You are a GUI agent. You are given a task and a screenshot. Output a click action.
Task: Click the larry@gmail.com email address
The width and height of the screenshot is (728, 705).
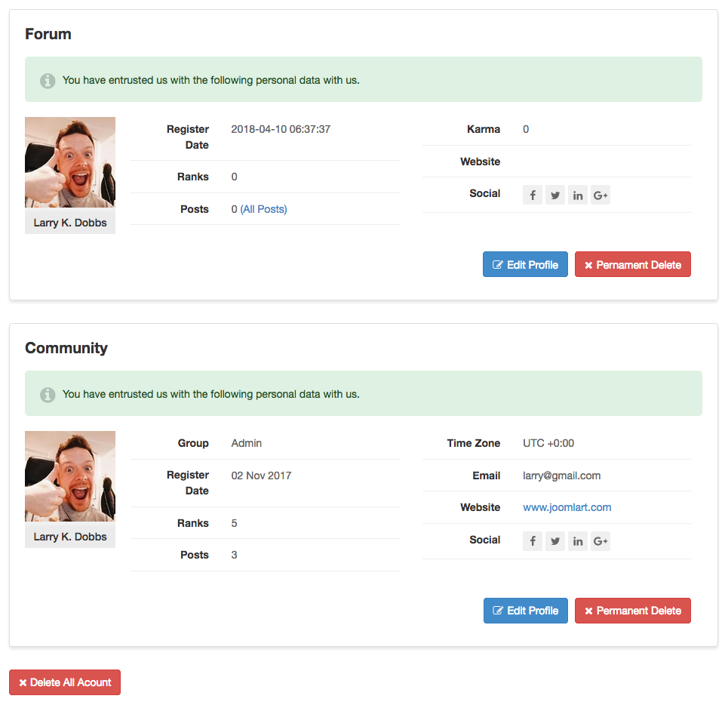pyautogui.click(x=563, y=476)
